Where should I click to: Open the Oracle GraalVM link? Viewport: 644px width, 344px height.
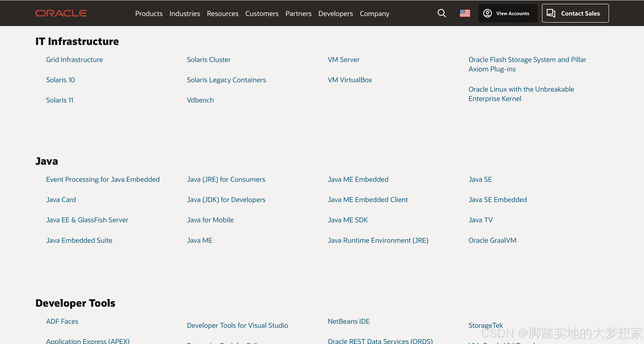[x=492, y=240]
